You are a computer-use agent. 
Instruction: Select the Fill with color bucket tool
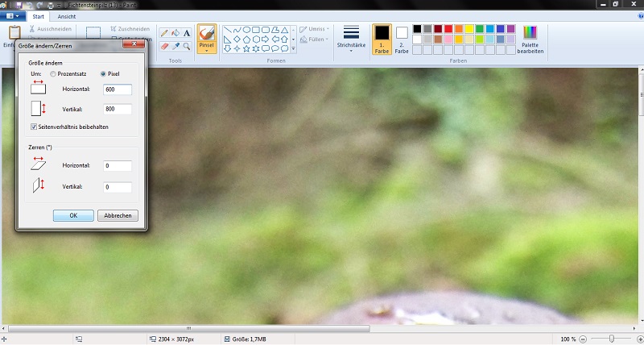point(175,33)
